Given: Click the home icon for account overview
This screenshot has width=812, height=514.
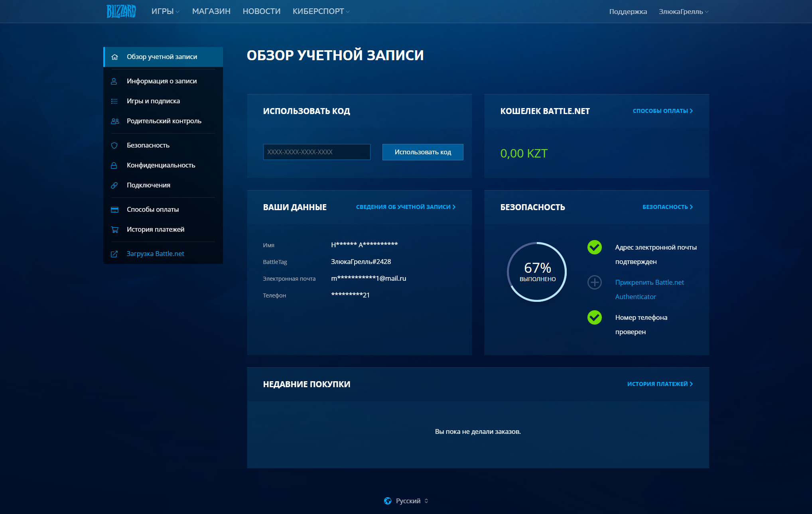Looking at the screenshot, I should (x=114, y=57).
